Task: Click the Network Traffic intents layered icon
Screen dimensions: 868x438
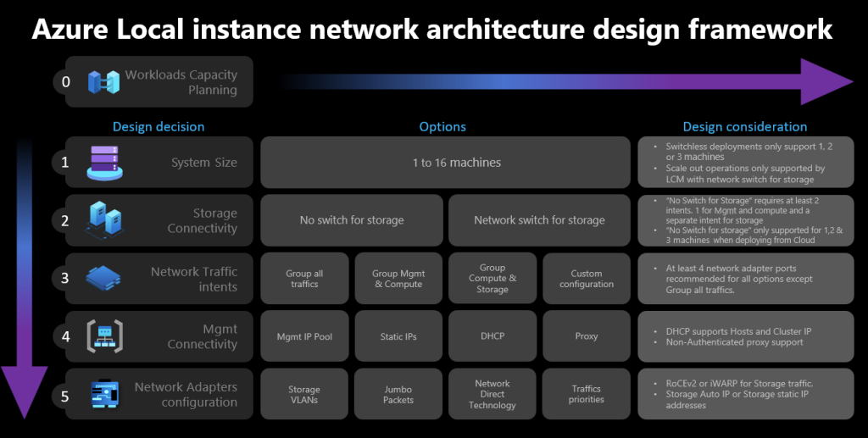Action: click(103, 278)
